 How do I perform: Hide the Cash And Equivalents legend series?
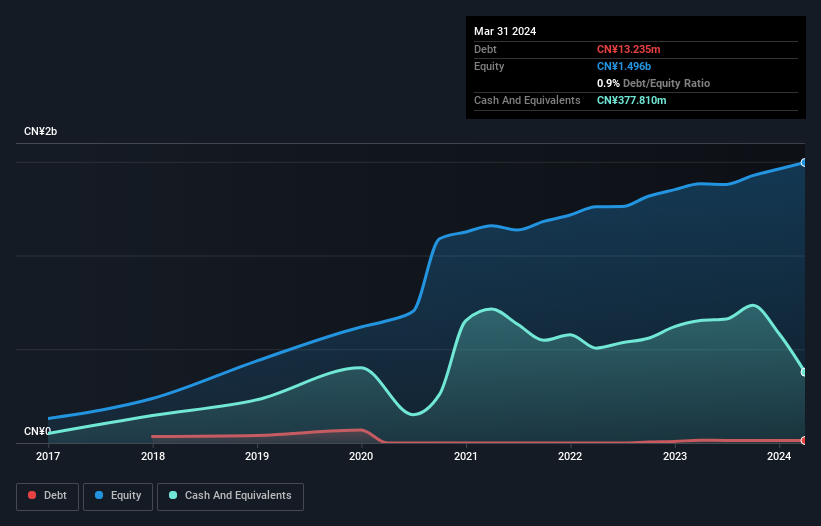[230, 496]
